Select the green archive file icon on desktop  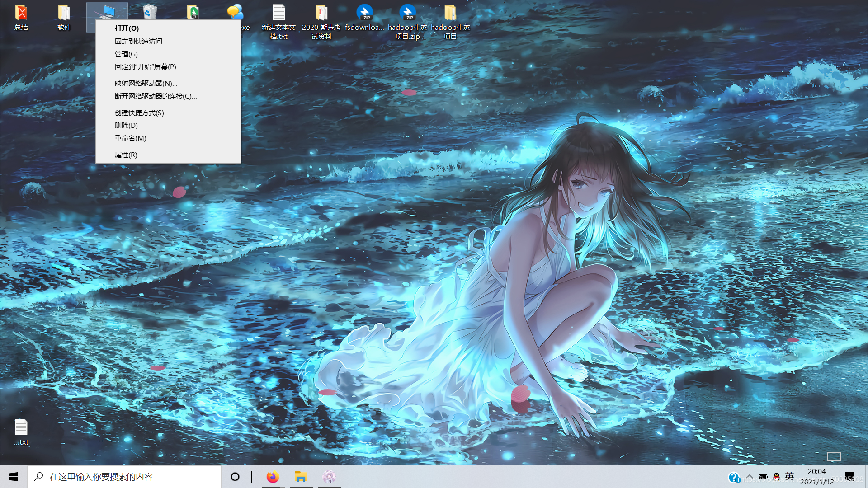[x=193, y=12]
